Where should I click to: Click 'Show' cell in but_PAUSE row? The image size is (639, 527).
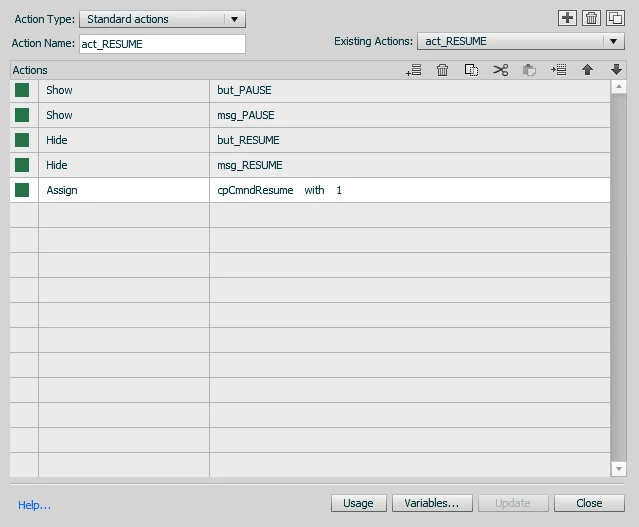(124, 90)
